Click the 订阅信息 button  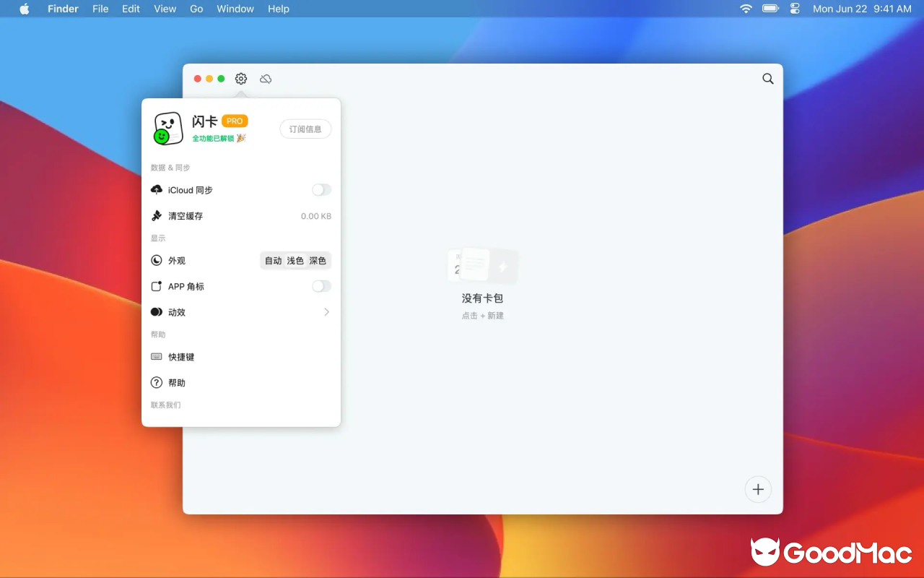tap(305, 129)
